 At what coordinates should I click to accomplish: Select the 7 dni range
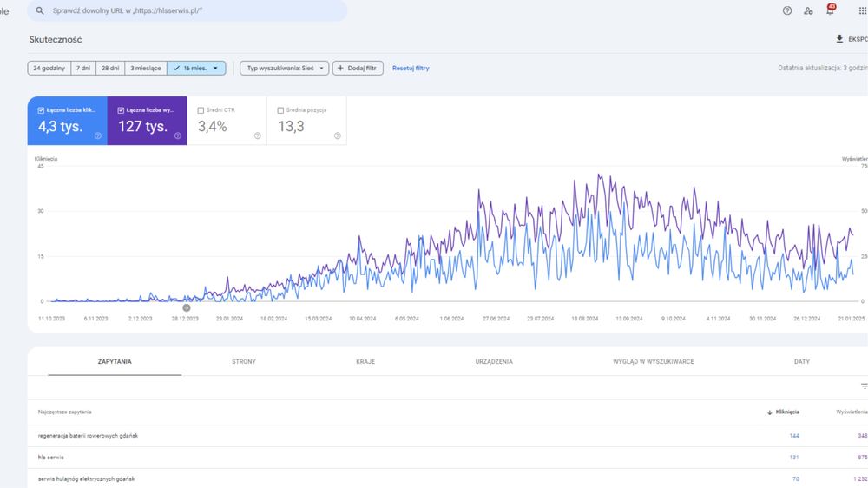[83, 68]
